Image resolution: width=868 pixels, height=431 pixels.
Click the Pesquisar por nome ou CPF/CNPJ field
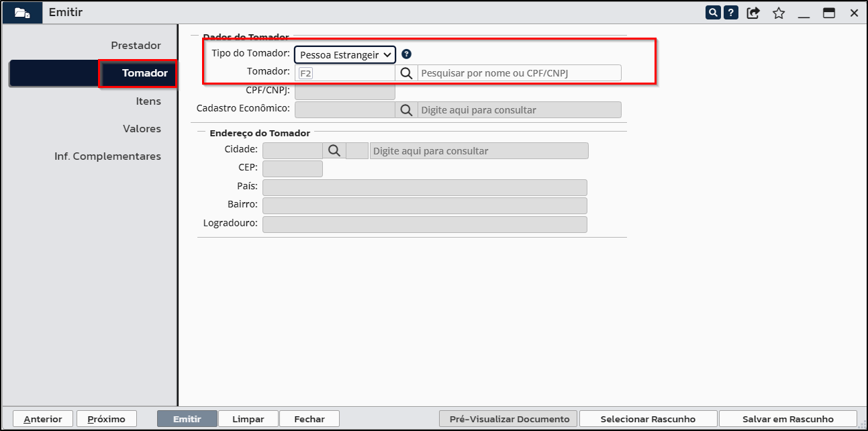[x=520, y=73]
